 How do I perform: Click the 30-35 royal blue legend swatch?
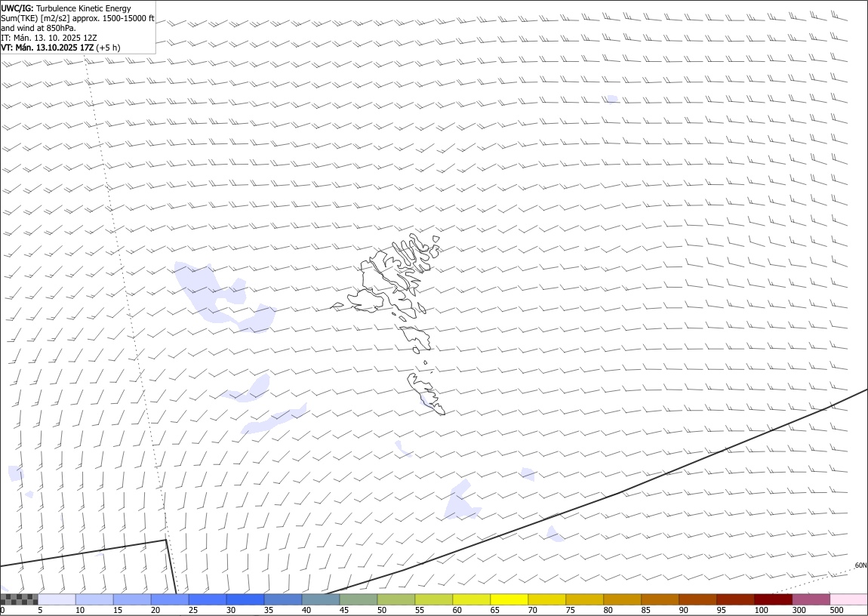pos(245,599)
